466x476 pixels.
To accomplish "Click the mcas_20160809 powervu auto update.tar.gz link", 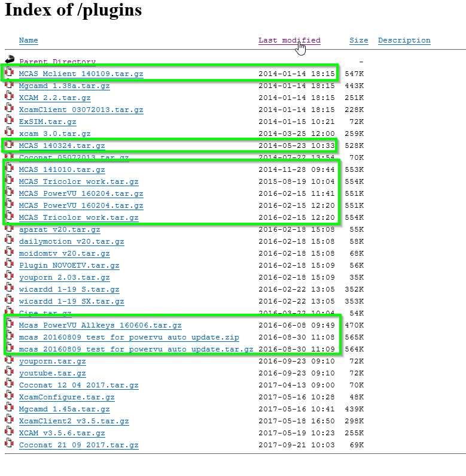I will [x=136, y=350].
